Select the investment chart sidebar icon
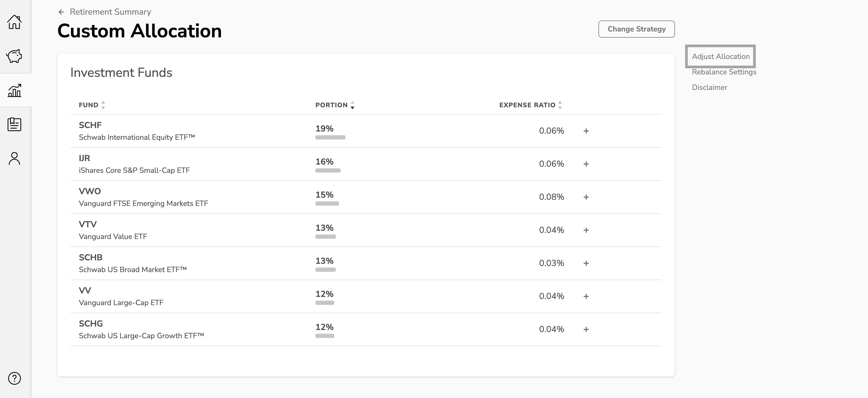 pyautogui.click(x=14, y=90)
